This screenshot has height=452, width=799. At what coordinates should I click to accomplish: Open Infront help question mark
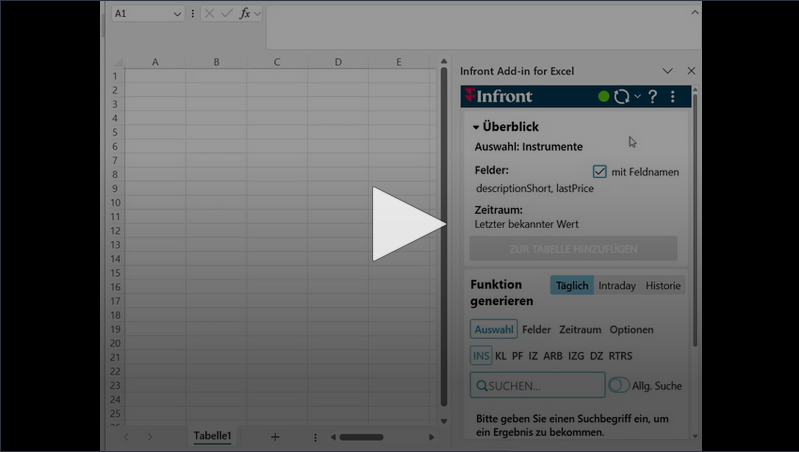[652, 96]
